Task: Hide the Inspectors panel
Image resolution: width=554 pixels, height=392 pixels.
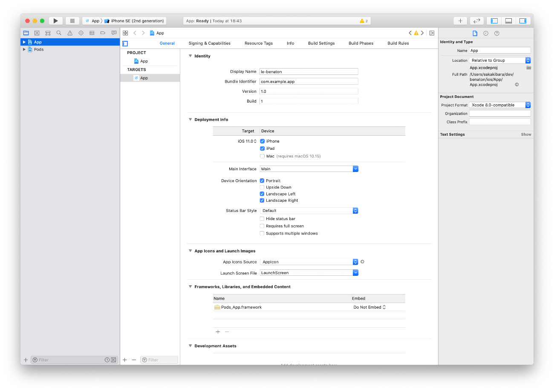Action: [x=523, y=21]
